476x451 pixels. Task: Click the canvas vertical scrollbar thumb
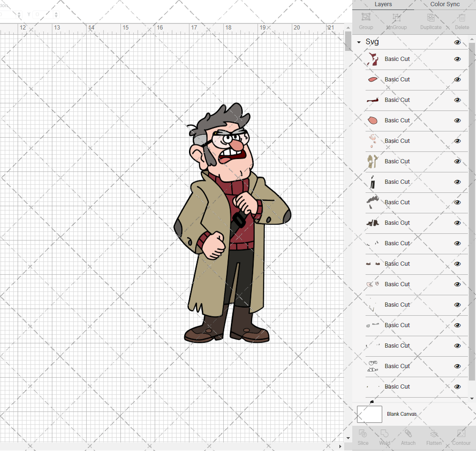pos(348,40)
